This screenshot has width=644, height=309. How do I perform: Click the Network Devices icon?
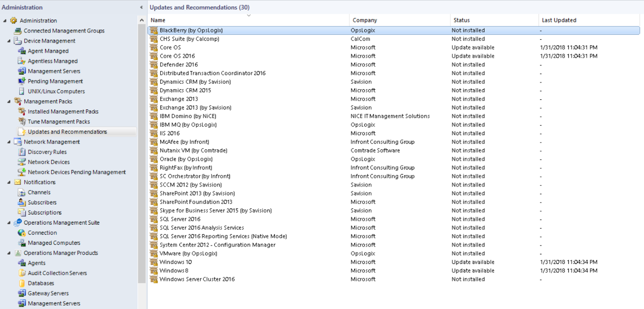(22, 162)
